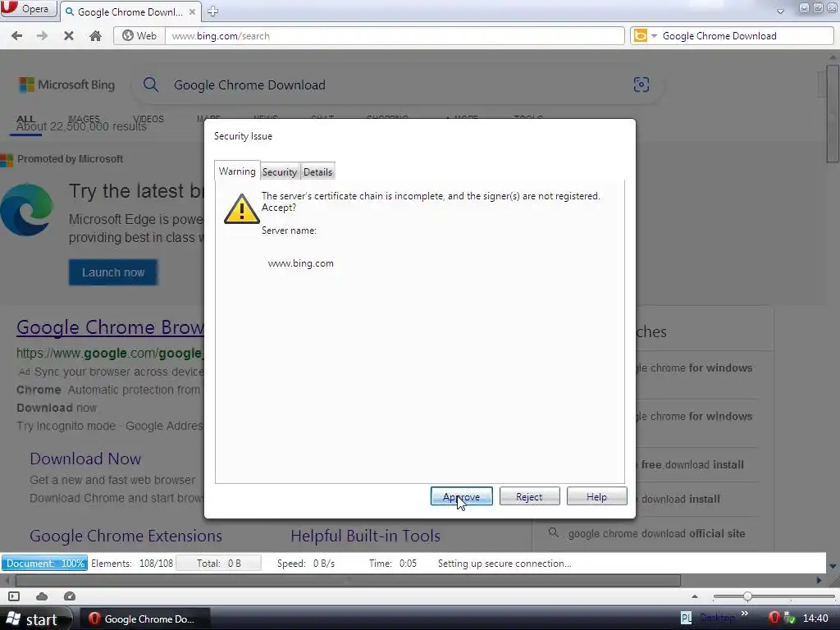Viewport: 840px width, 630px height.
Task: Open Download Now link
Action: pyautogui.click(x=85, y=459)
